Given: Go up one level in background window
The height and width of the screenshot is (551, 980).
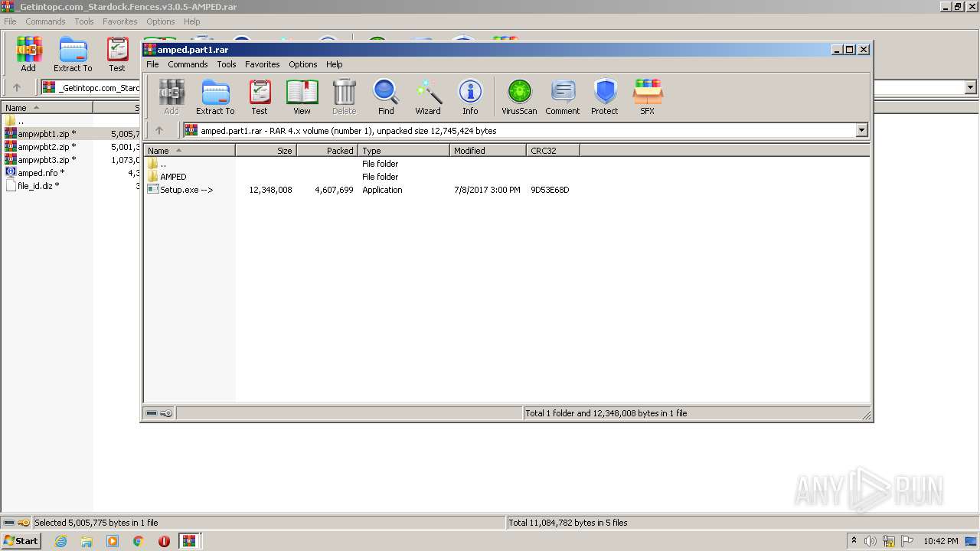Looking at the screenshot, I should [x=17, y=88].
